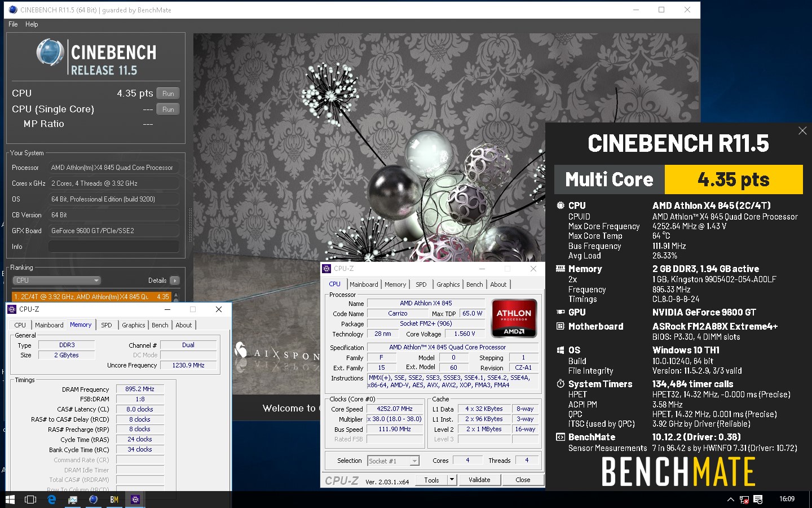Run the CPU Single Core benchmark
This screenshot has height=508, width=812.
(x=168, y=109)
